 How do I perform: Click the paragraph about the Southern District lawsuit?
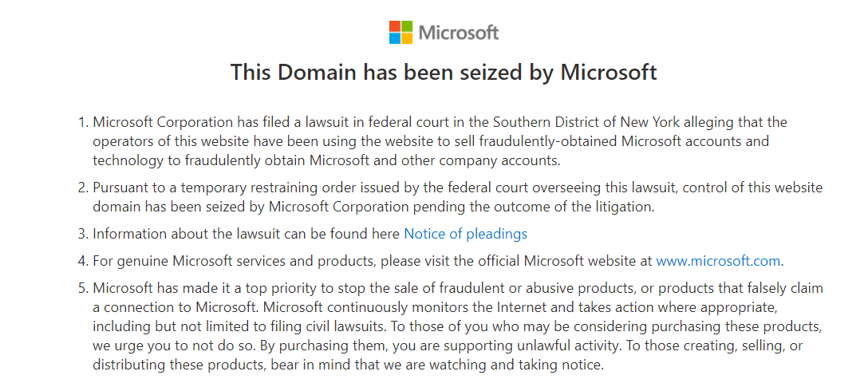[x=439, y=141]
